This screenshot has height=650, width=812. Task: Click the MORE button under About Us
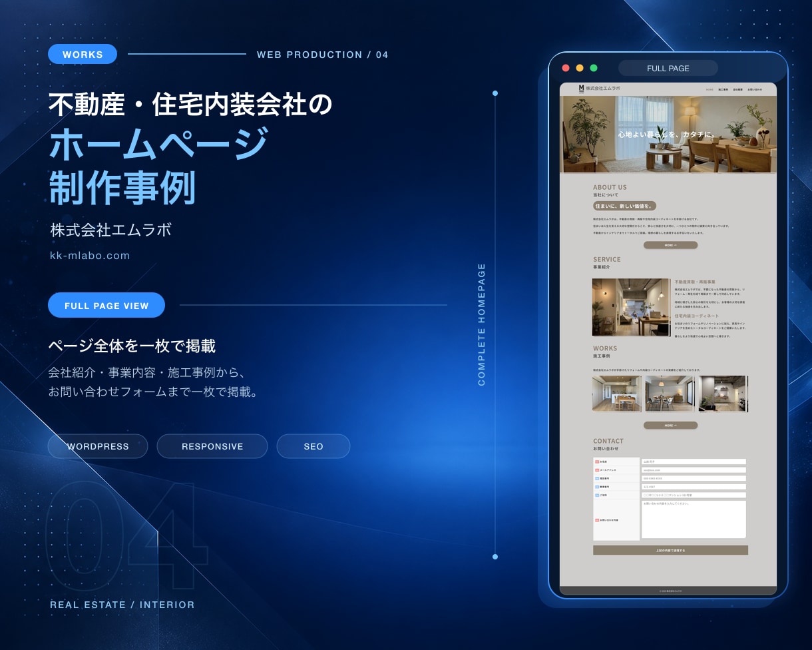pos(670,245)
